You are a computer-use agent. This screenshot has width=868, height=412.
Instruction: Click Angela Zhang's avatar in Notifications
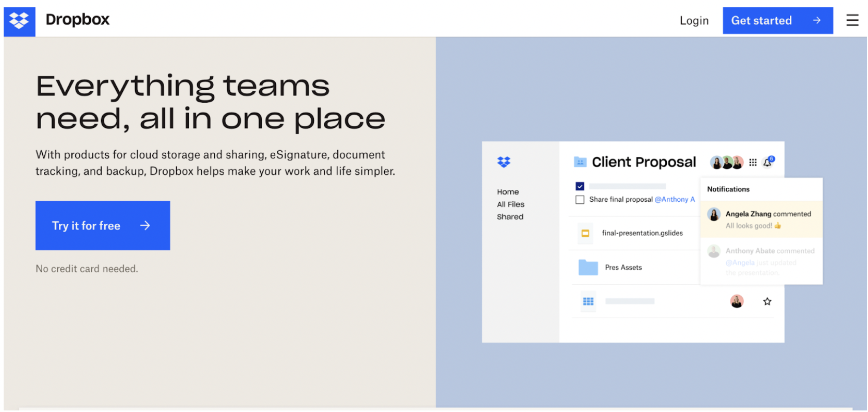(x=714, y=214)
